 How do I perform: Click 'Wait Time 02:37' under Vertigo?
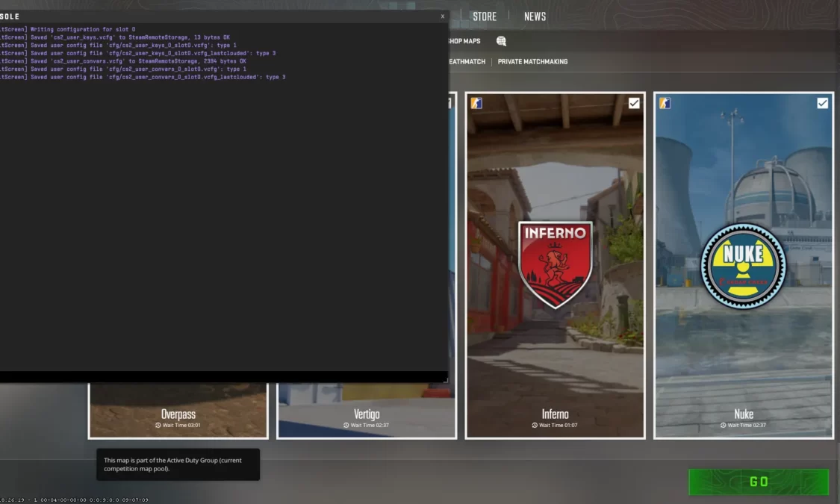370,426
